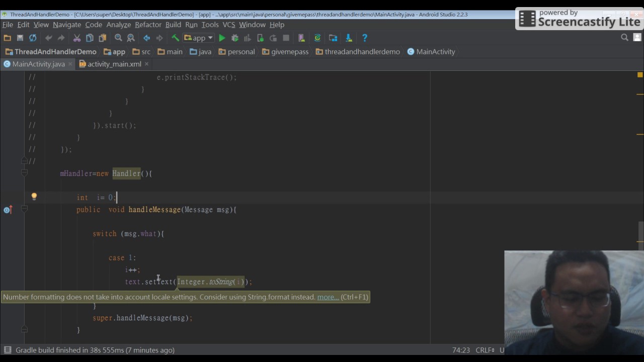Open the Project Structure icon

pos(333,38)
